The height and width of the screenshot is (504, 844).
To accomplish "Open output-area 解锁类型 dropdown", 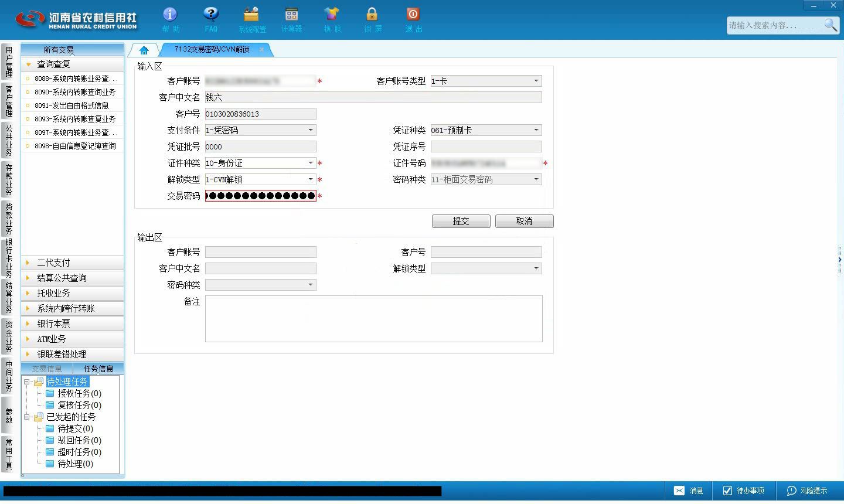I will tap(536, 268).
